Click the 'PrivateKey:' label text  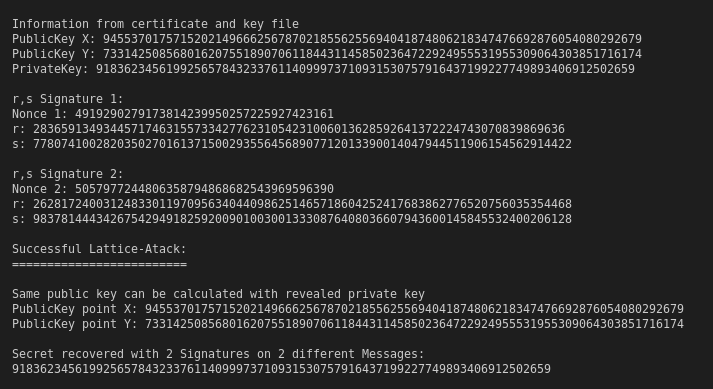(x=50, y=69)
